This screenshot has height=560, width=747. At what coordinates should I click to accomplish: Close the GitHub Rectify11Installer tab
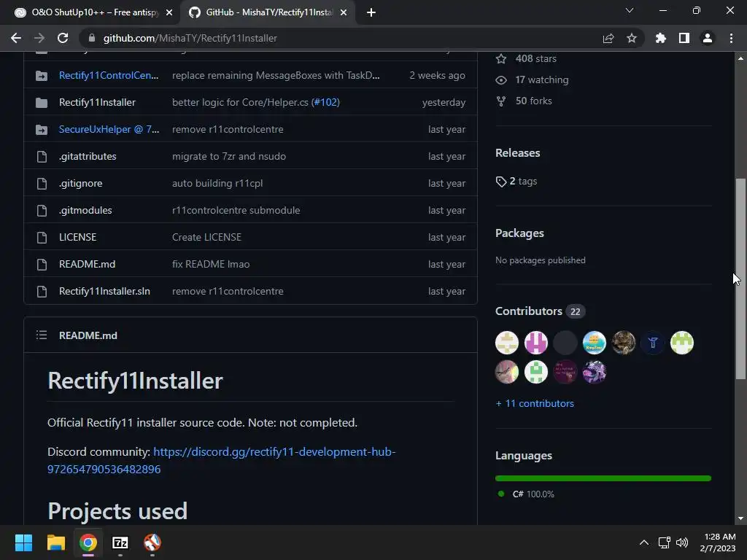click(x=344, y=13)
